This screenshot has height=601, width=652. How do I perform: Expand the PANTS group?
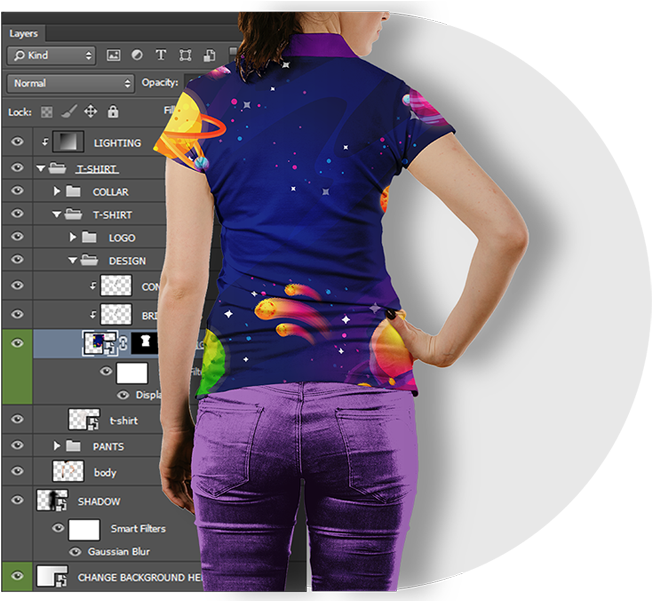coord(57,446)
